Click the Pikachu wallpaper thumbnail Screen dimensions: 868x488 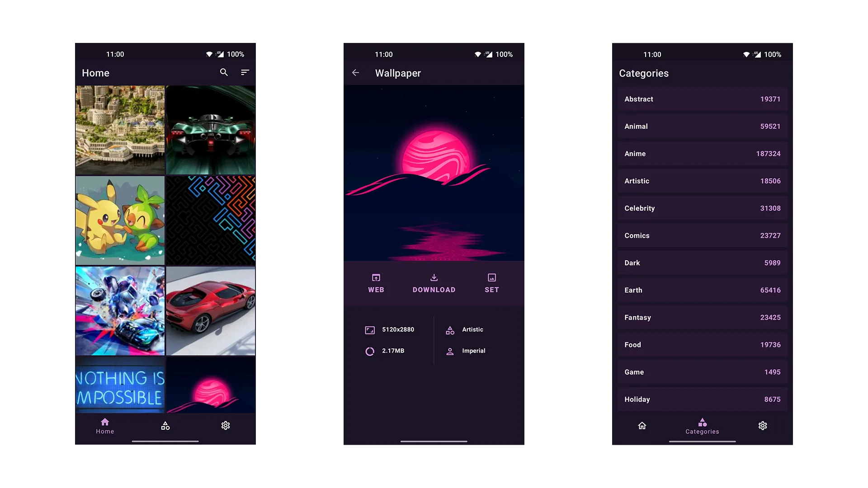[120, 220]
